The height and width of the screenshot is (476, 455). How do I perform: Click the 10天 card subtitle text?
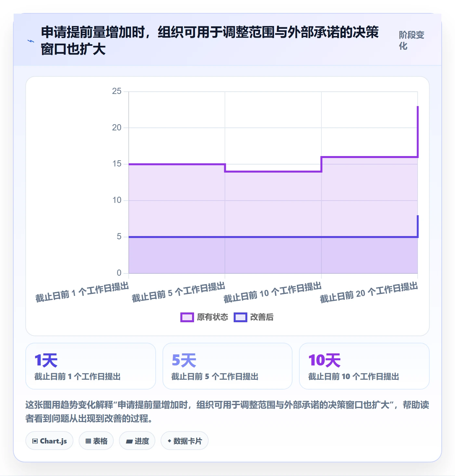tap(354, 377)
